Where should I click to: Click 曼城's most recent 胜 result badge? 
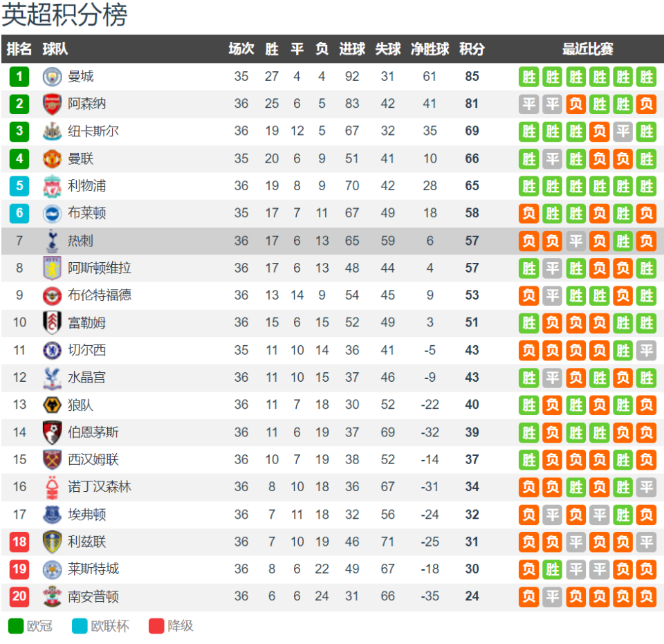tap(646, 76)
